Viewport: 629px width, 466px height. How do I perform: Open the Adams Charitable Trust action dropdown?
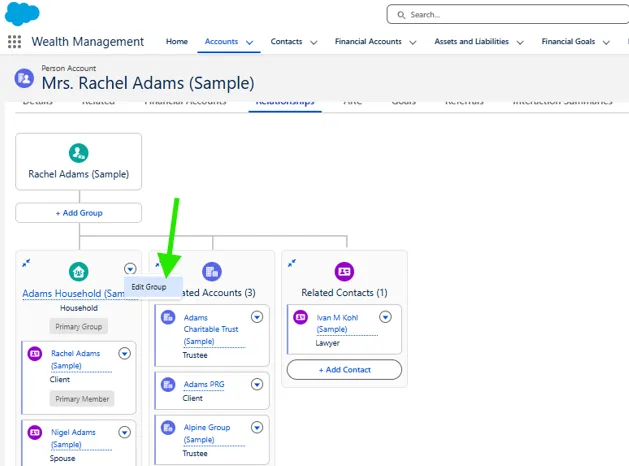[256, 317]
